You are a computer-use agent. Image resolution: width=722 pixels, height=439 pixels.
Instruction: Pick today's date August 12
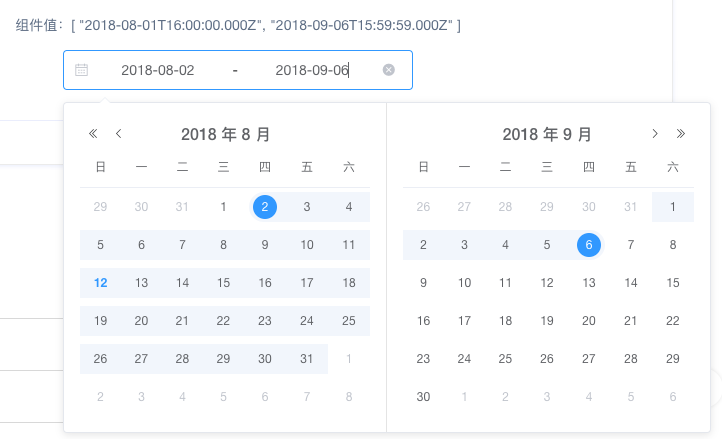pos(100,282)
